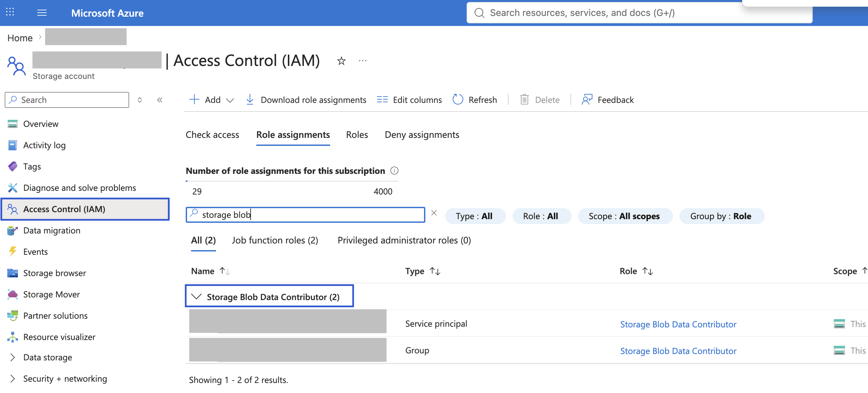Screen dimensions: 868x393
Task: Toggle expand/collapse all sidebar sections
Action: coord(139,100)
